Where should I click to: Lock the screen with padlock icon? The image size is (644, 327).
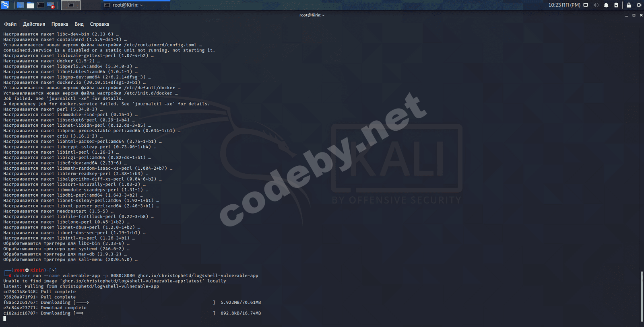pyautogui.click(x=629, y=5)
